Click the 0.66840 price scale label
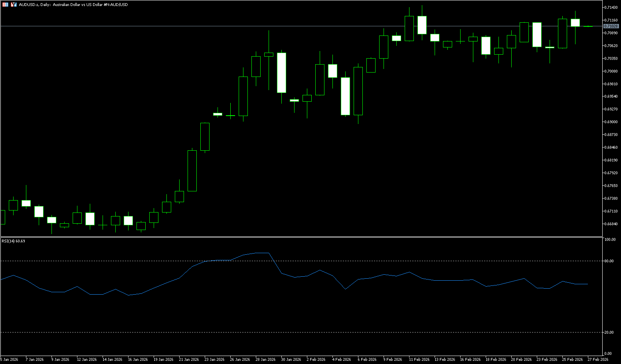Screen dimensions: 621x364 (611, 224)
